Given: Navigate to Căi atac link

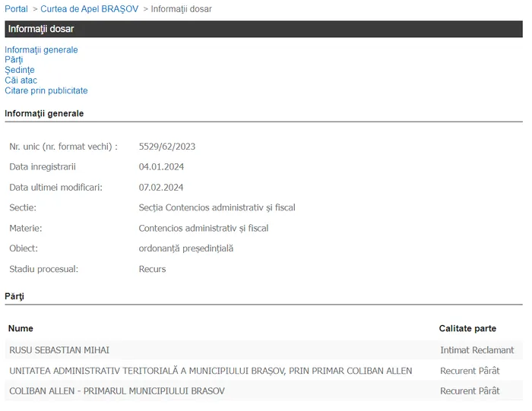Looking at the screenshot, I should [x=21, y=81].
